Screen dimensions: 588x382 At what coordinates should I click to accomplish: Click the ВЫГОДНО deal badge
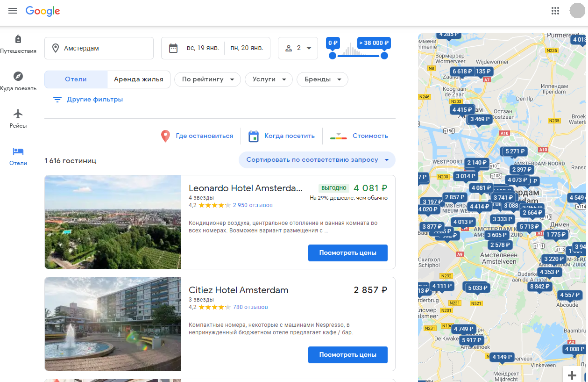[333, 188]
